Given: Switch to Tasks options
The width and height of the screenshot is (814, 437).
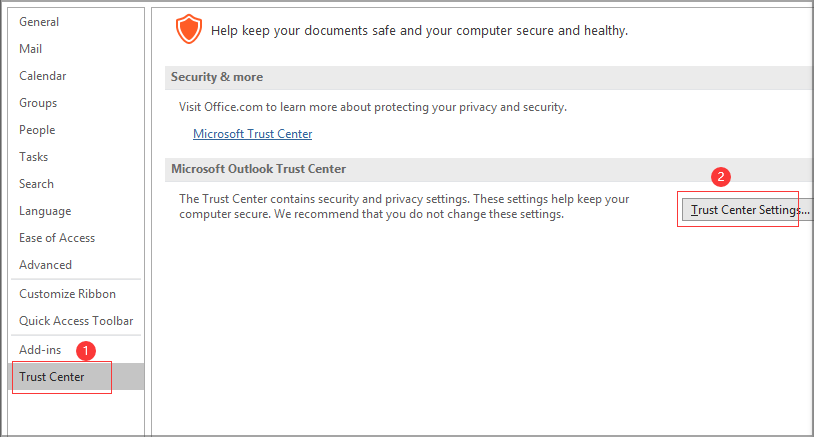Looking at the screenshot, I should click(x=34, y=157).
